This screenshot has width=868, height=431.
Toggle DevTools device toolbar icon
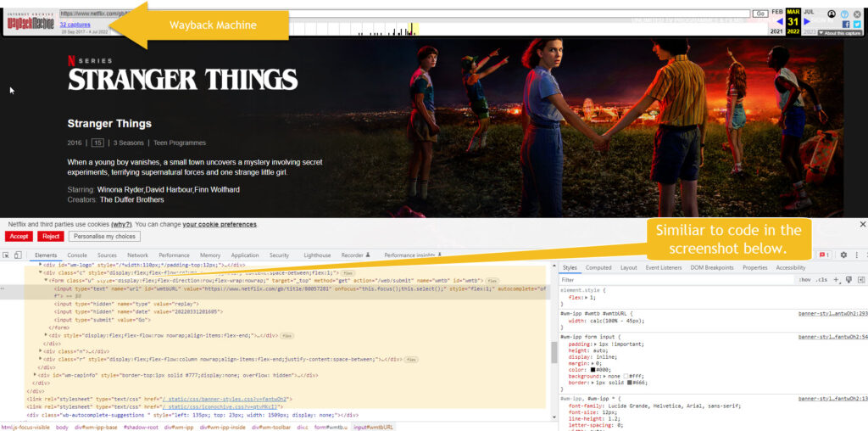18,255
